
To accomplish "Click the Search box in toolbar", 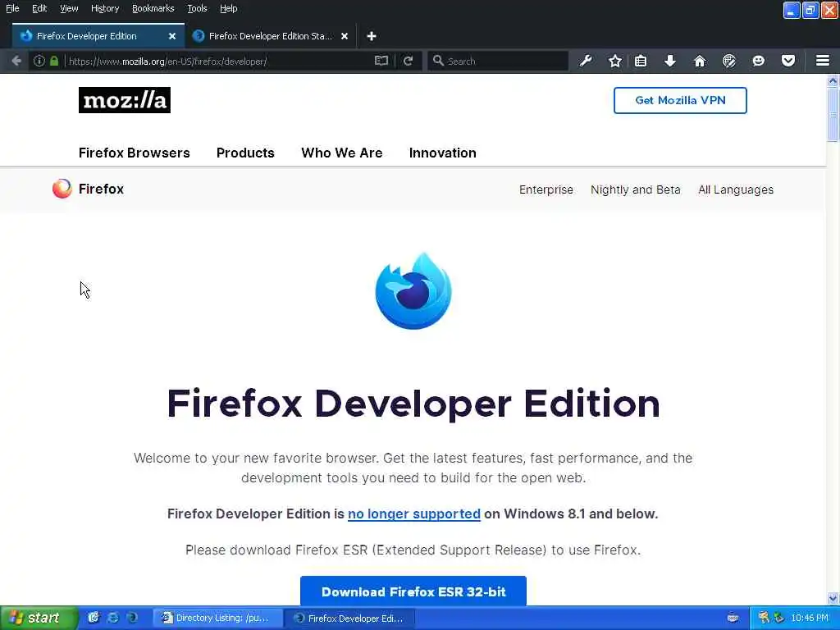I will coord(498,61).
